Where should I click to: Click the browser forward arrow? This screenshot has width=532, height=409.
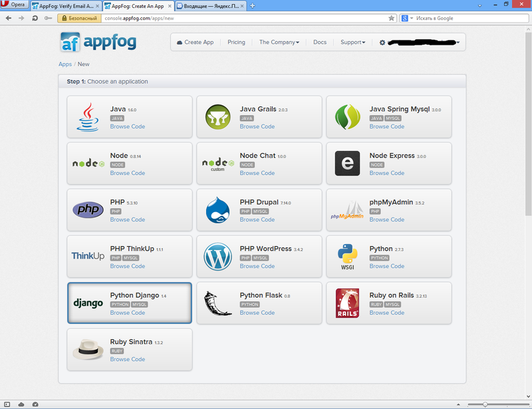[x=21, y=19]
